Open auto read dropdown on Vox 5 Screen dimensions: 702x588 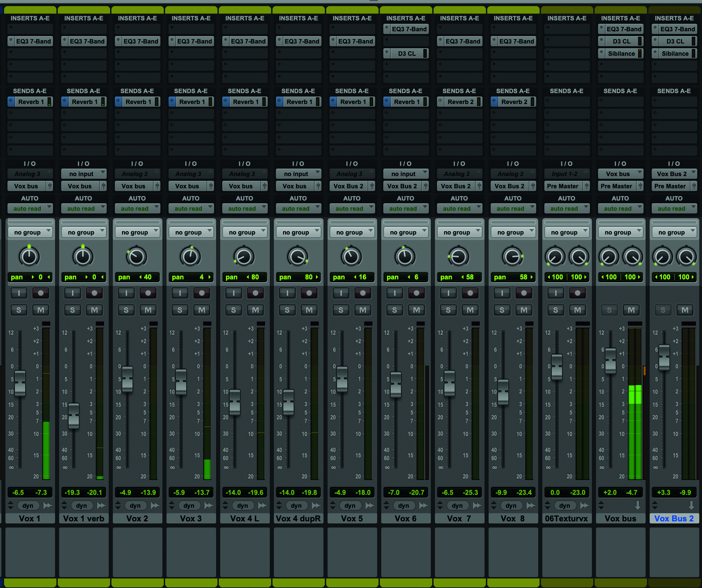[x=352, y=208]
